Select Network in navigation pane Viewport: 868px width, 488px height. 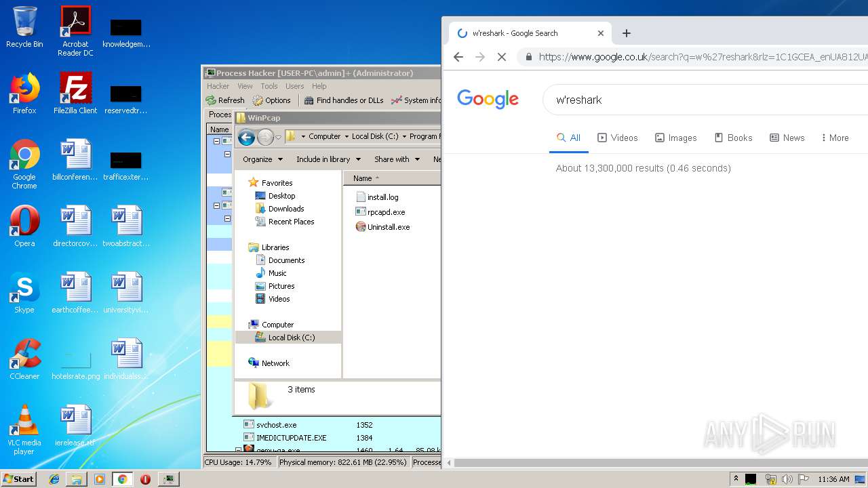click(269, 363)
